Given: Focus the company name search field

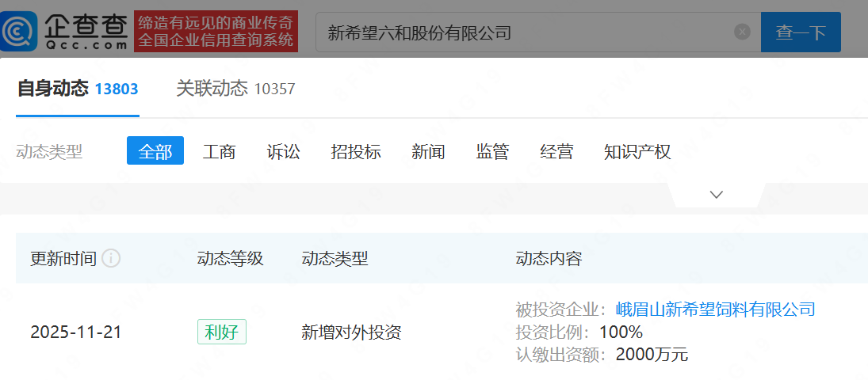Looking at the screenshot, I should (523, 32).
